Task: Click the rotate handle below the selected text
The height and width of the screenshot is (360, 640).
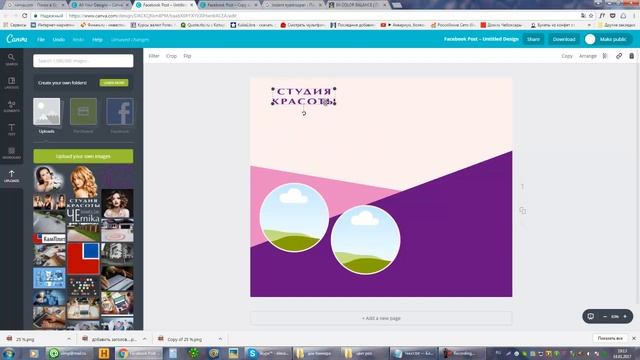Action: pos(304,113)
